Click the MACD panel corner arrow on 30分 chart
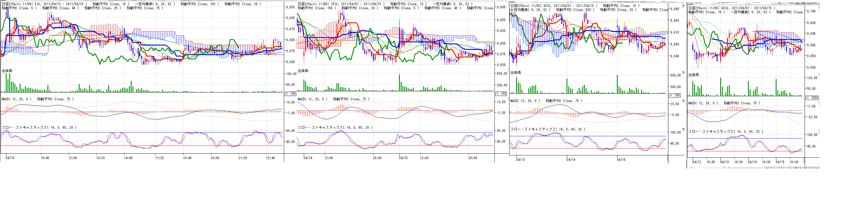Image resolution: width=868 pixels, height=218 pixels. (x=683, y=101)
